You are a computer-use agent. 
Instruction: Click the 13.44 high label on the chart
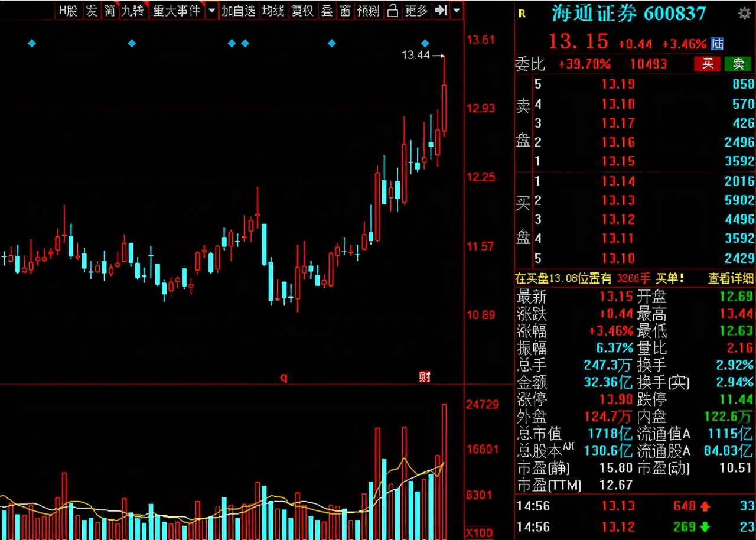click(x=415, y=56)
